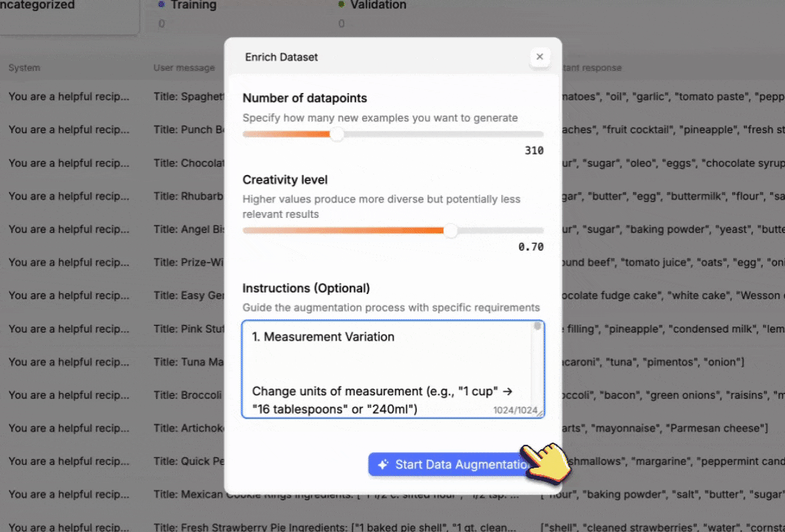Screen dimensions: 785x532
Task: Click System prompt cell in Tuna row
Action: (x=69, y=362)
